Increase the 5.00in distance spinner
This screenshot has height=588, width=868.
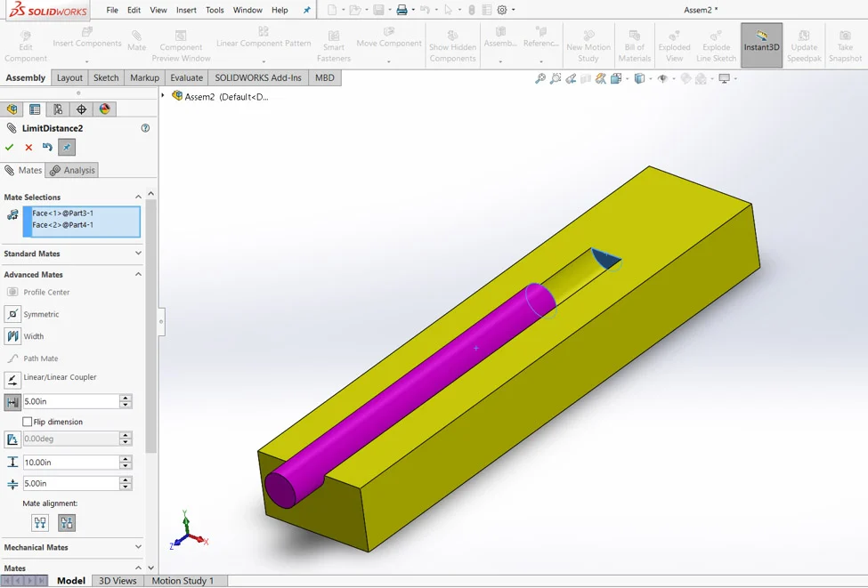tap(126, 399)
